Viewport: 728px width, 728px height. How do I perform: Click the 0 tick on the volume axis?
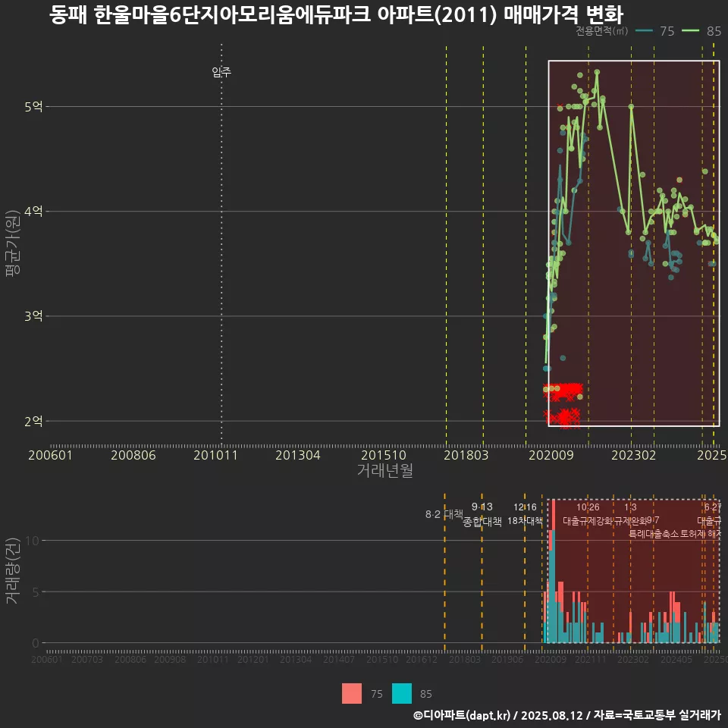pyautogui.click(x=36, y=644)
